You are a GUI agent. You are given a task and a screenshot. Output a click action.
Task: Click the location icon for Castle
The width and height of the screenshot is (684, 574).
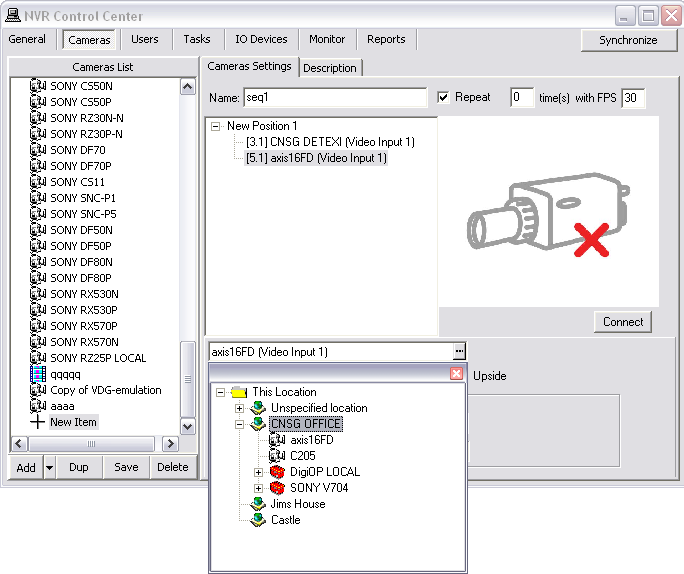click(258, 520)
